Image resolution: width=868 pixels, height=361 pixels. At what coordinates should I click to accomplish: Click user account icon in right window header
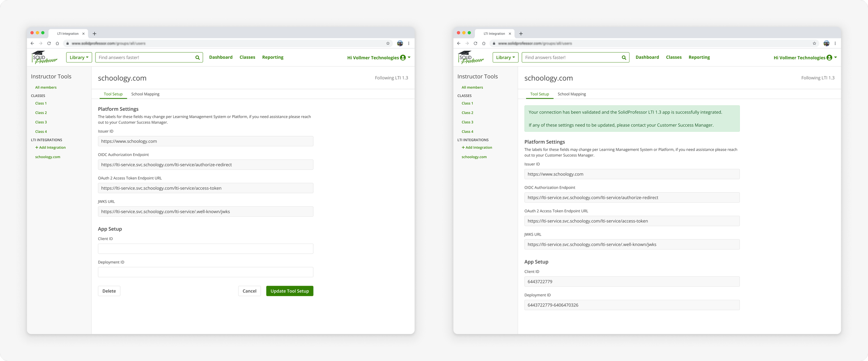(x=829, y=58)
